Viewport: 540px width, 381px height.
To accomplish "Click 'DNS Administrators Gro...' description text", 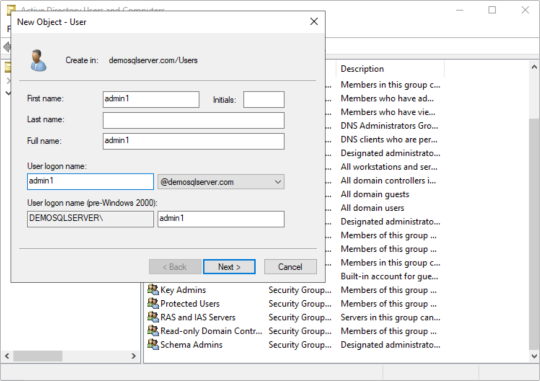I will tap(389, 126).
